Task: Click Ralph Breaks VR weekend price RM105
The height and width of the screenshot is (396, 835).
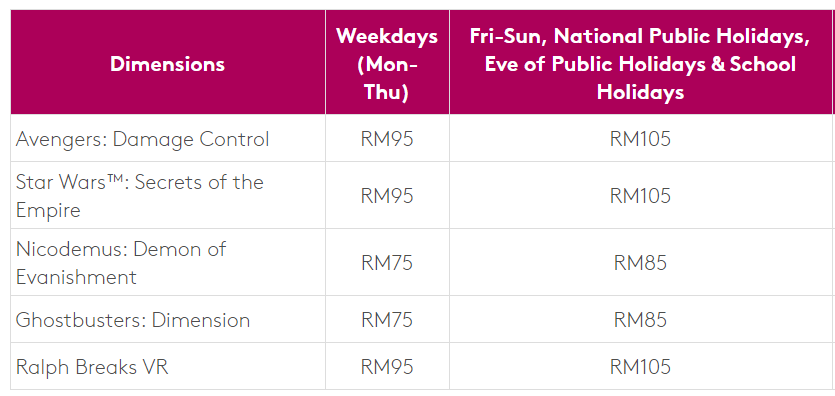Action: 641,367
